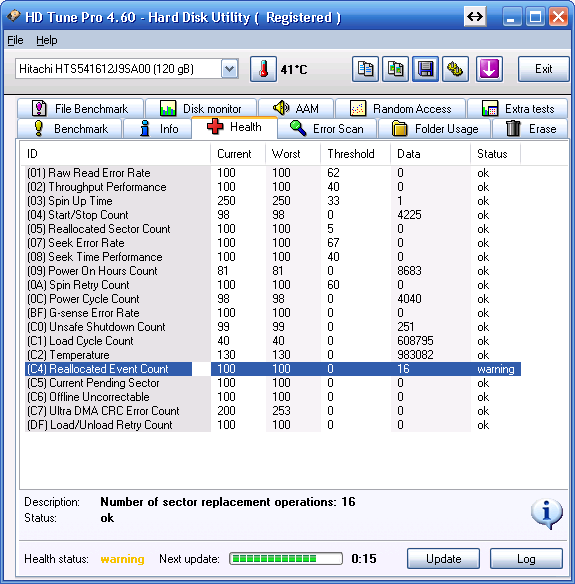This screenshot has width=575, height=584.
Task: Click the Log button
Action: pos(526,559)
